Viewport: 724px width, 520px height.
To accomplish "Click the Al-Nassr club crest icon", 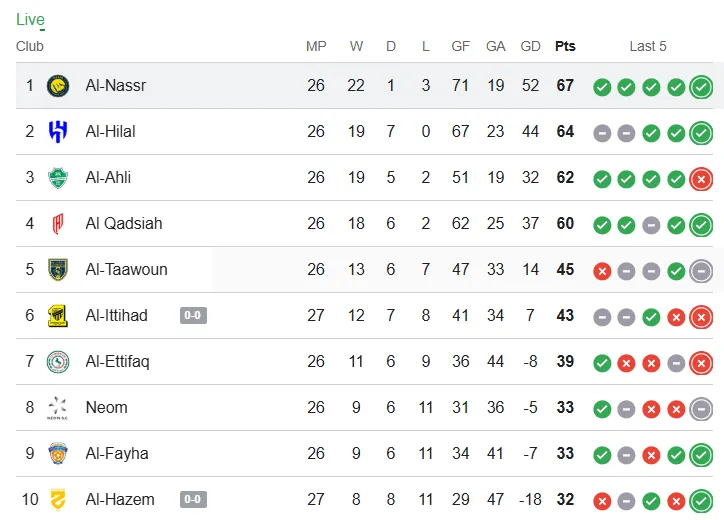I will coord(58,86).
